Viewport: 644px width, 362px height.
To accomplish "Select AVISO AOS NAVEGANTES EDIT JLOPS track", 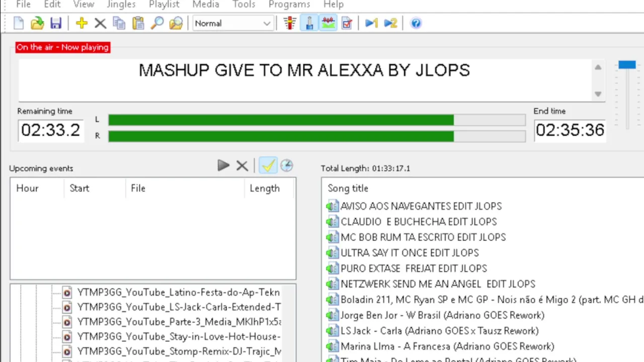I will 421,206.
